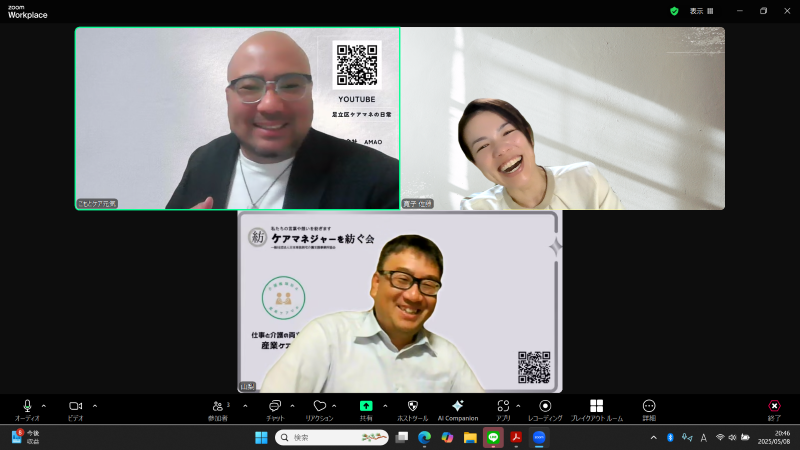Image resolution: width=800 pixels, height=450 pixels.
Task: Launch AI Companion sparkle icon
Action: coord(458,406)
